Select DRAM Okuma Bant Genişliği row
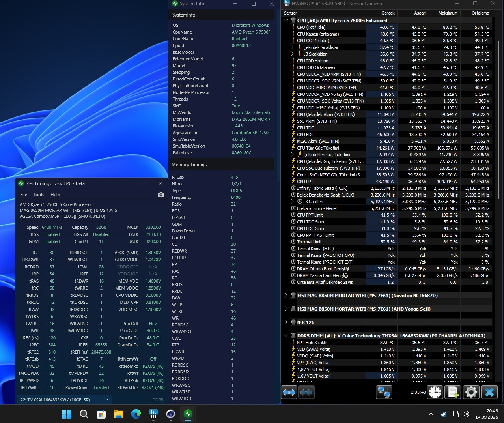 point(386,269)
